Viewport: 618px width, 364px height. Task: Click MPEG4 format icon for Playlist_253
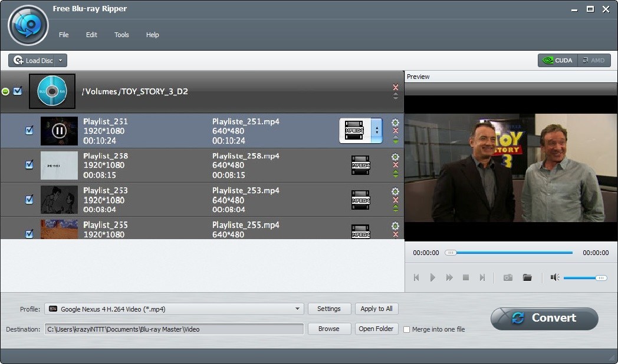tap(360, 200)
